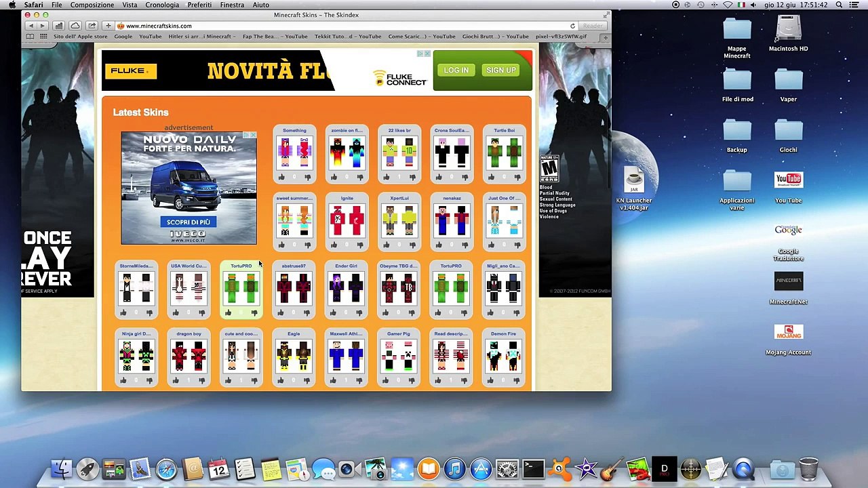Open the "Just One Of ..." skin thumbnail
868x488 pixels.
[504, 220]
